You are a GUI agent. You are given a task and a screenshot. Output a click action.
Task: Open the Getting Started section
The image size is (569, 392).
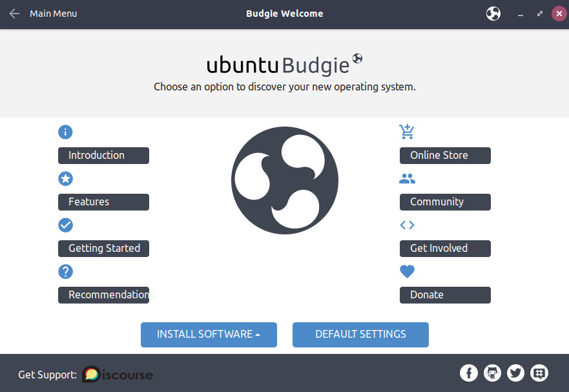pyautogui.click(x=103, y=248)
